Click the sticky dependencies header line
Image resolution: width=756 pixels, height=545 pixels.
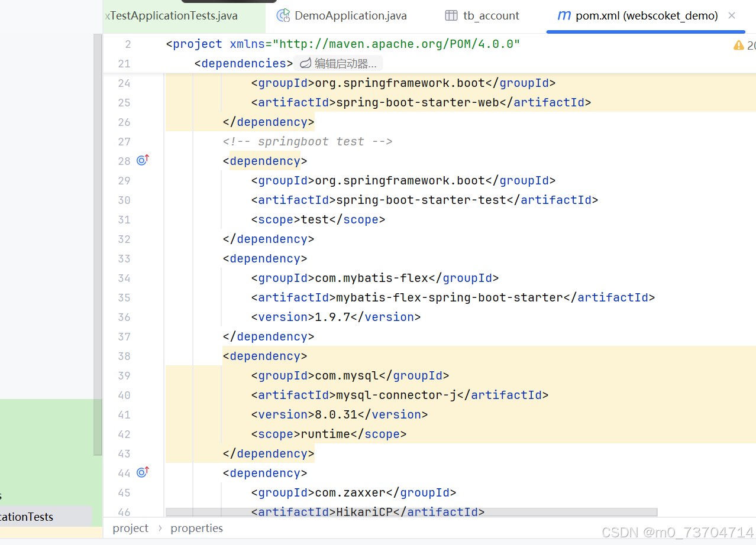[242, 63]
